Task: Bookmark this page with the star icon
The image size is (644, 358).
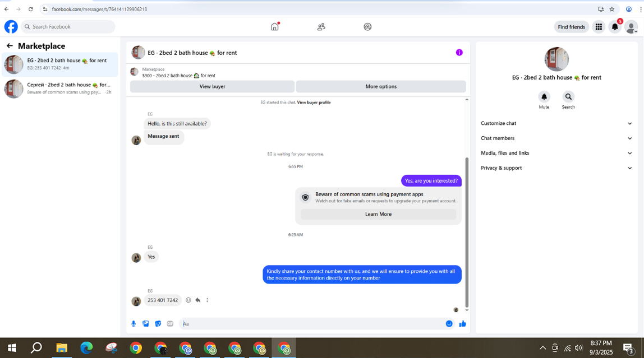Action: pyautogui.click(x=612, y=9)
